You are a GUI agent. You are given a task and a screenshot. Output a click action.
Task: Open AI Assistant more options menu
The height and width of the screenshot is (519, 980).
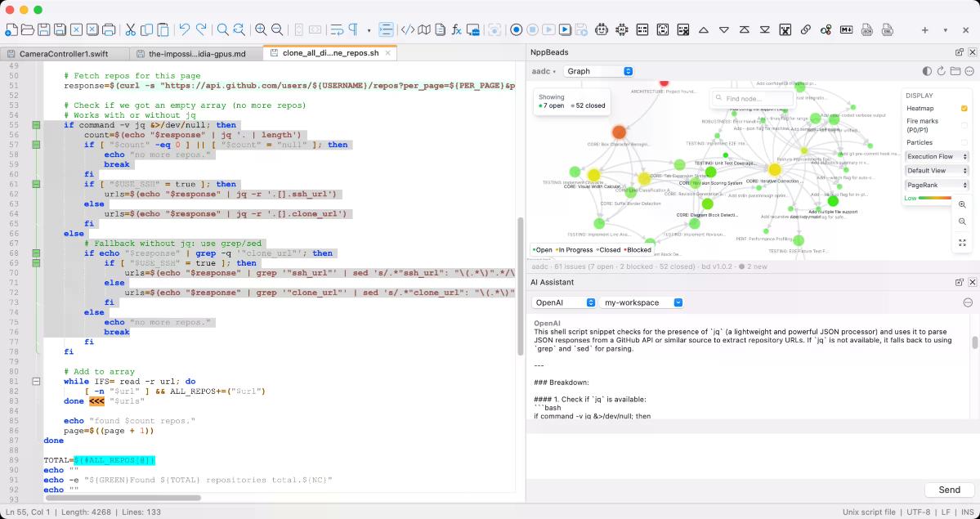968,302
